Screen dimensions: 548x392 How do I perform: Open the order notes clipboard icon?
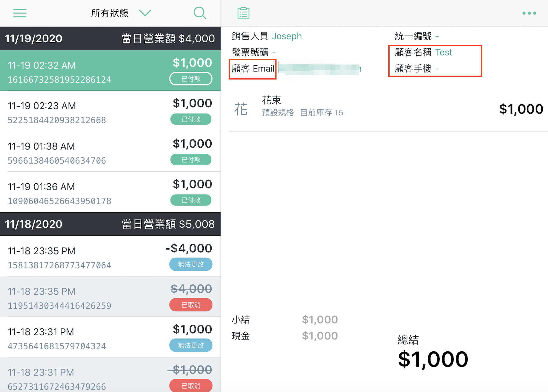tap(243, 13)
